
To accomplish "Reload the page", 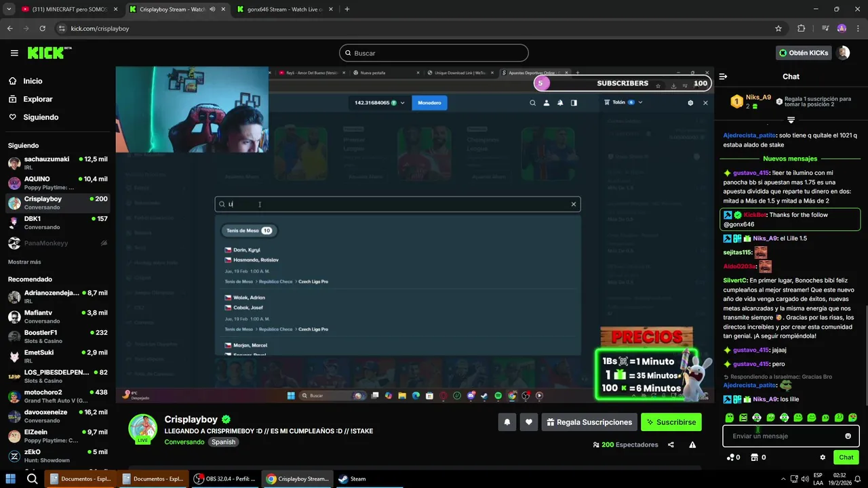I will point(43,28).
